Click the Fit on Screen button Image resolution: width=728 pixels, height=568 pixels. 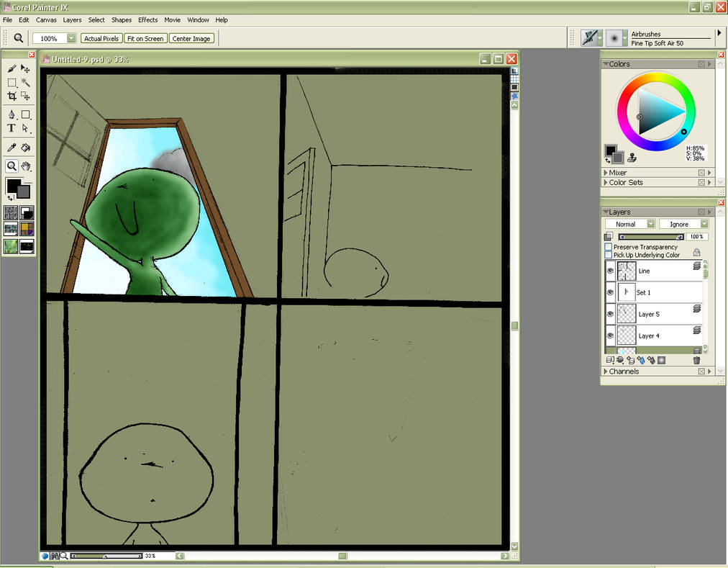tap(145, 38)
